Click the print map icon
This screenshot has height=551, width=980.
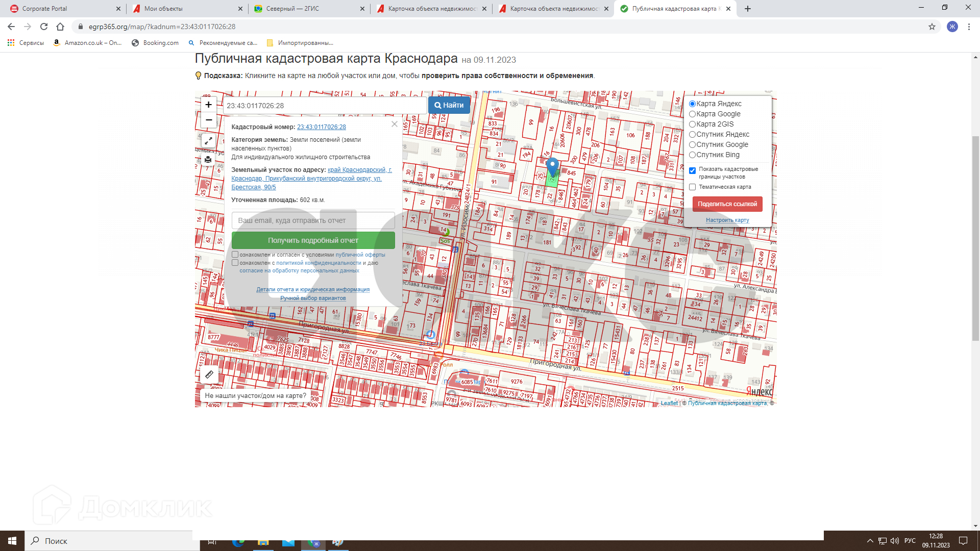tap(208, 160)
